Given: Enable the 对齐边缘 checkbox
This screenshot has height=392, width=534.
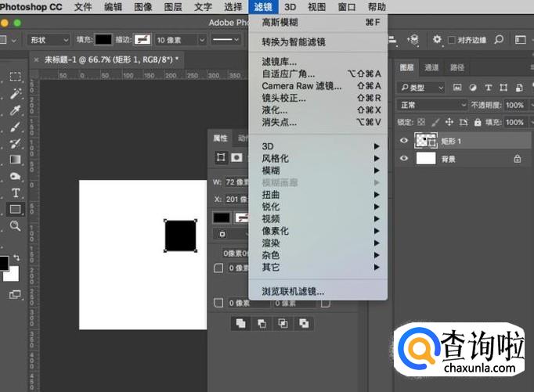Looking at the screenshot, I should (x=453, y=39).
